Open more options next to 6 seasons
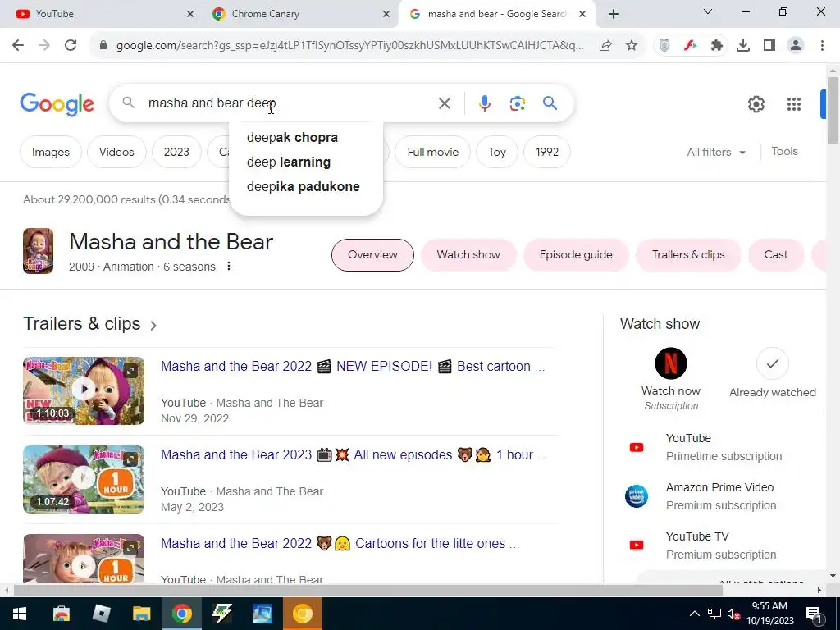Viewport: 840px width, 630px height. click(x=229, y=267)
